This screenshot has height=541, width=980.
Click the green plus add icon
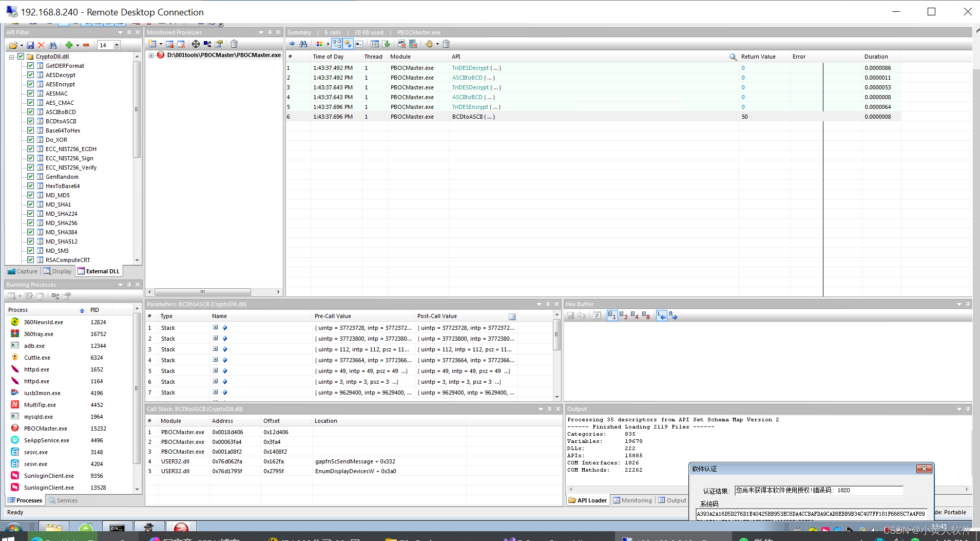(69, 45)
